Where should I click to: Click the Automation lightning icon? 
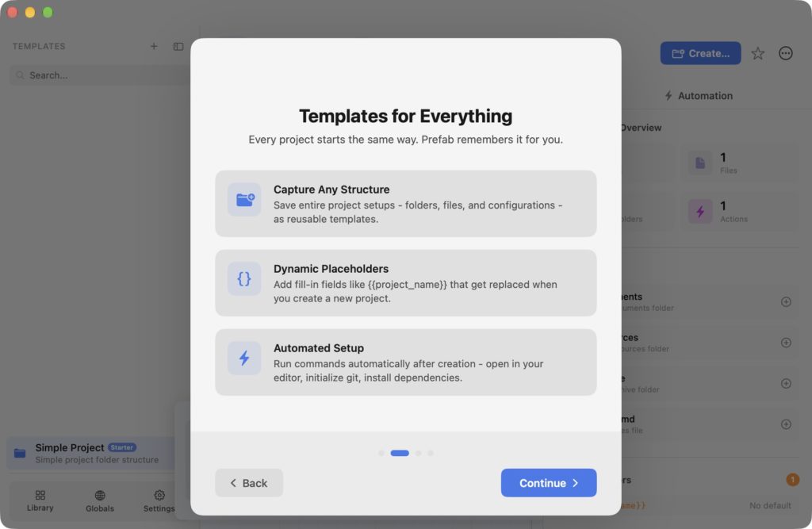coord(668,96)
